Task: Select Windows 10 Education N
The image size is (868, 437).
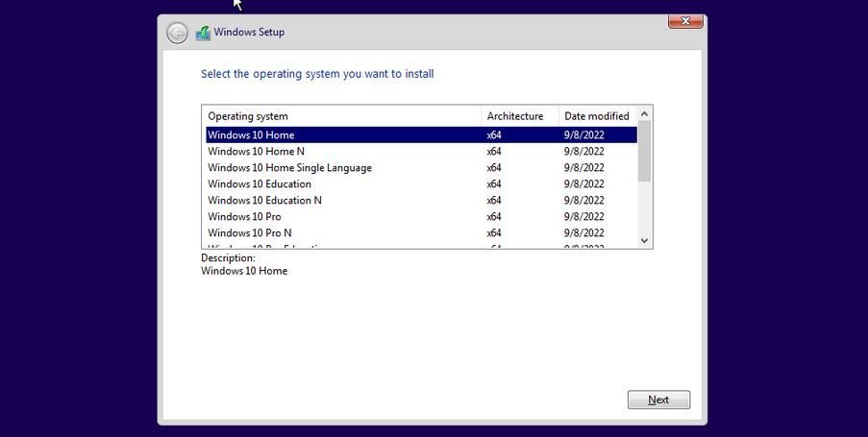Action: coord(421,200)
